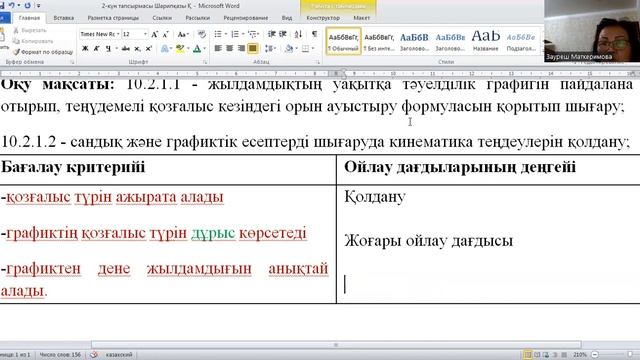Select the Обычный style
Image resolution: width=640 pixels, height=360 pixels.
pos(343,41)
